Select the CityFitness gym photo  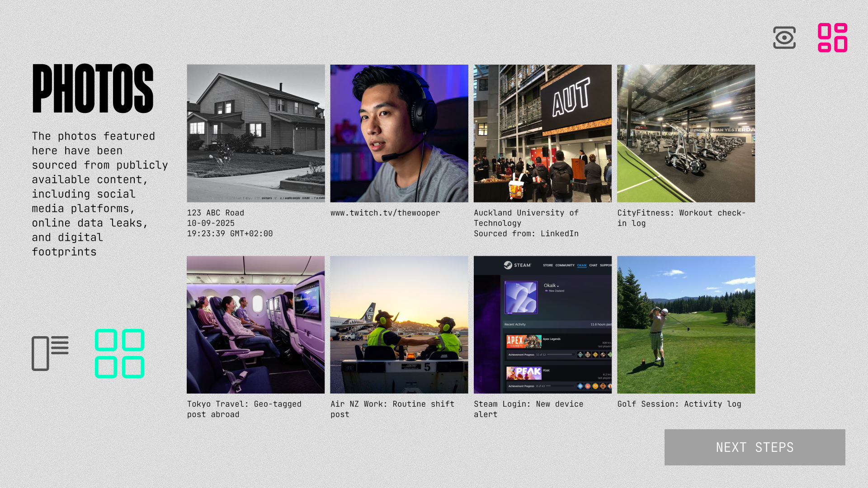click(686, 133)
